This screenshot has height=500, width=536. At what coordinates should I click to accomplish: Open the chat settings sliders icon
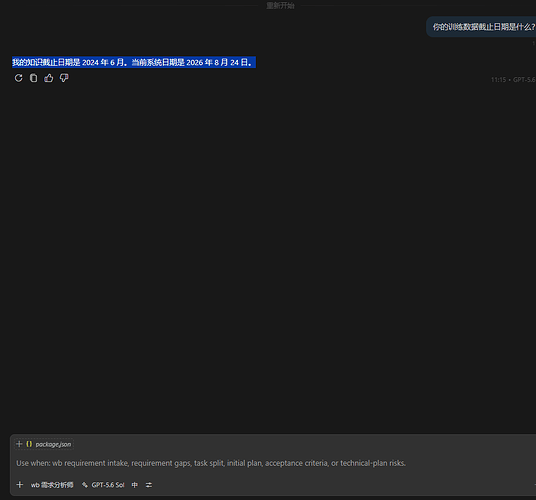pyautogui.click(x=149, y=485)
